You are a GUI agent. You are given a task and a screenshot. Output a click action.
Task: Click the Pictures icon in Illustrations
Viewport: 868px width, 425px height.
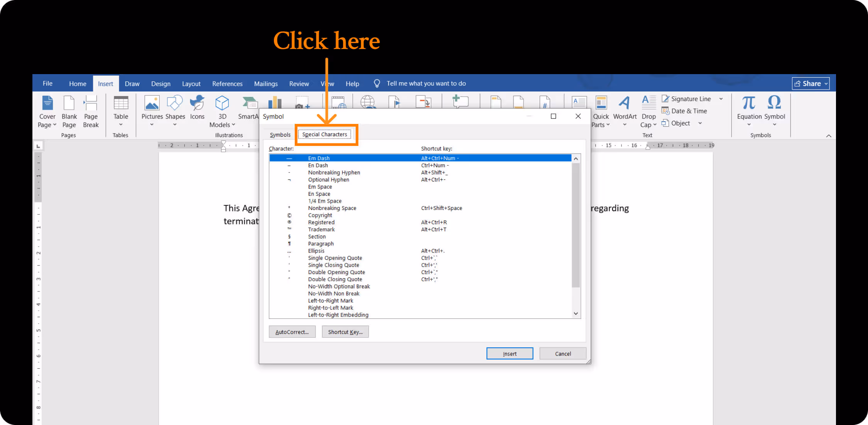(152, 103)
